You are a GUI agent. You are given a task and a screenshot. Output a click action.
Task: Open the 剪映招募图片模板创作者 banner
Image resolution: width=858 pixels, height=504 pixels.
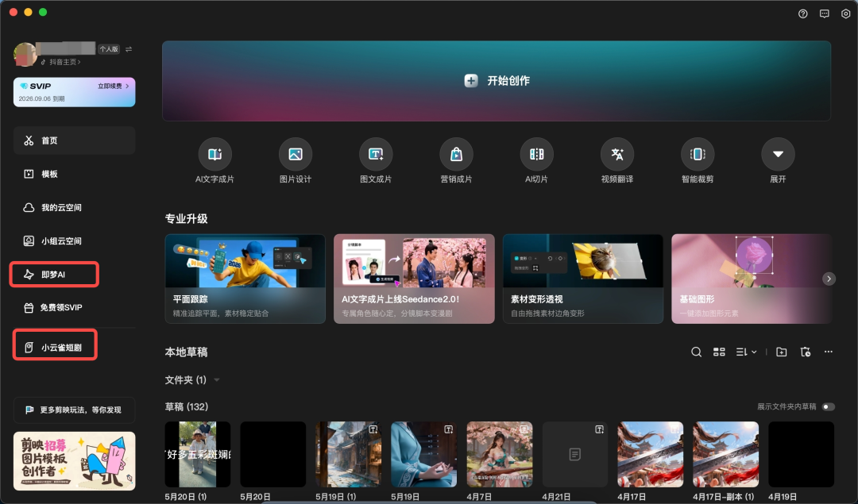click(x=75, y=461)
